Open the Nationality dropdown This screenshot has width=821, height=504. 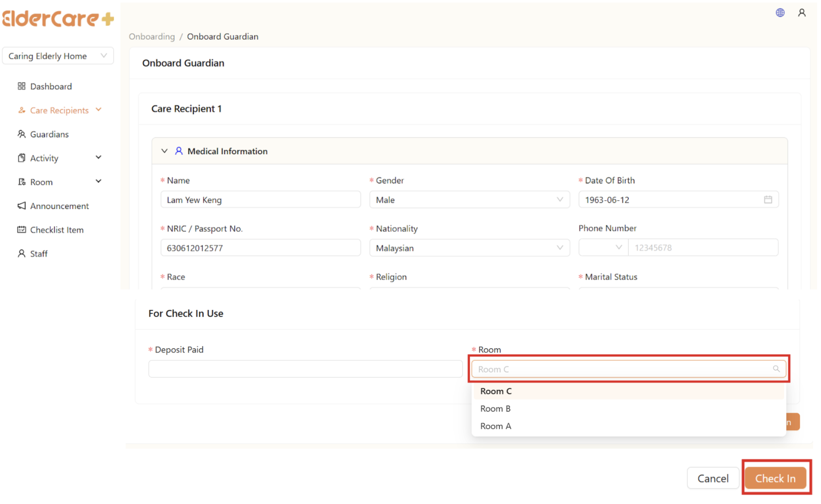click(469, 248)
